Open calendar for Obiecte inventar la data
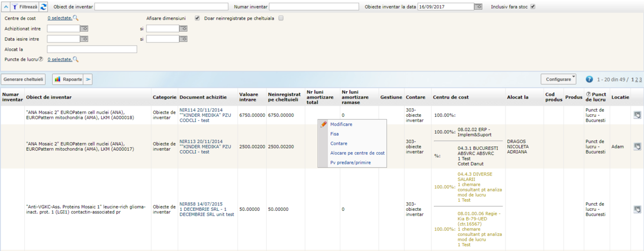This screenshot has width=644, height=251. tap(478, 6)
